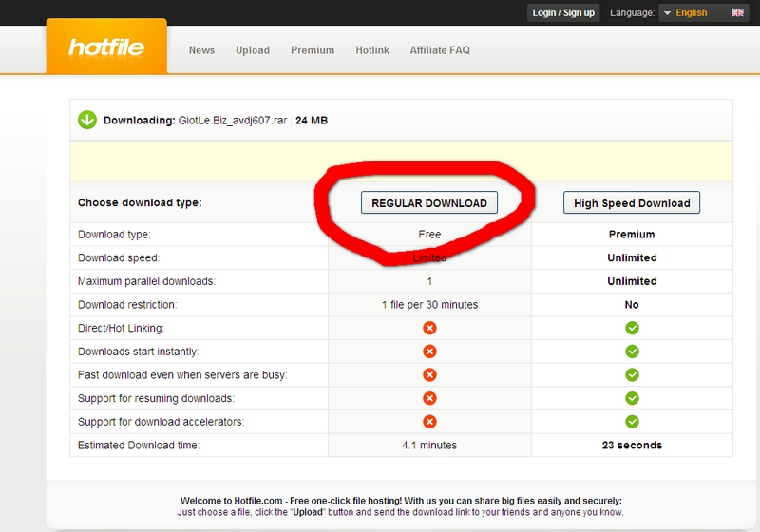Click the '23 seconds' estimated time cell
760x532 pixels.
pos(632,446)
